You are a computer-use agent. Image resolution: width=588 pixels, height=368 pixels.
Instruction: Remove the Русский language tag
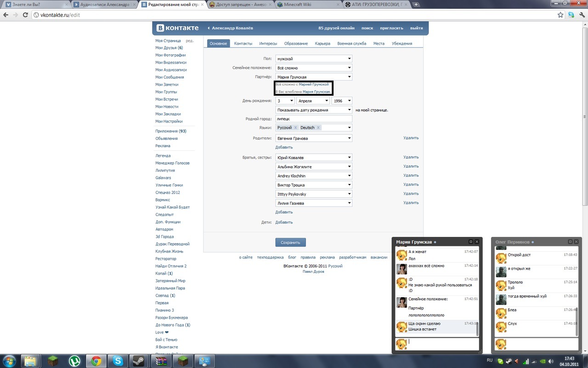[295, 127]
